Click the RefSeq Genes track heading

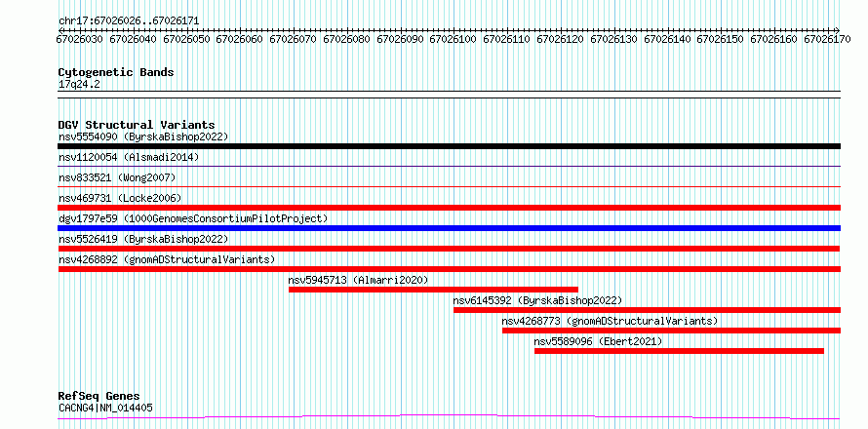click(99, 397)
